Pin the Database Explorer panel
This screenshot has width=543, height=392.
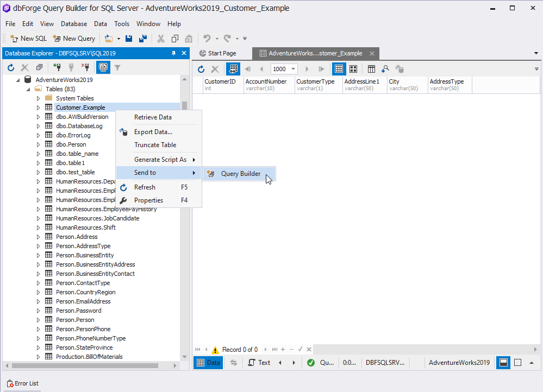point(174,53)
